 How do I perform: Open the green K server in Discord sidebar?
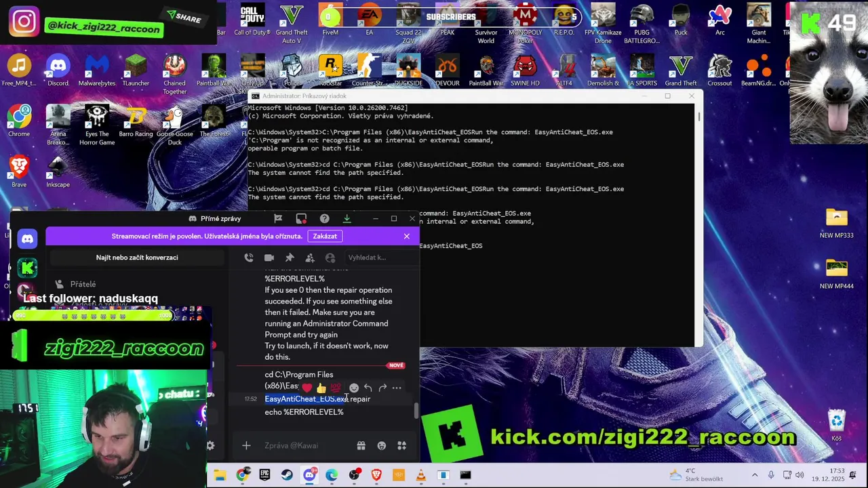(27, 268)
